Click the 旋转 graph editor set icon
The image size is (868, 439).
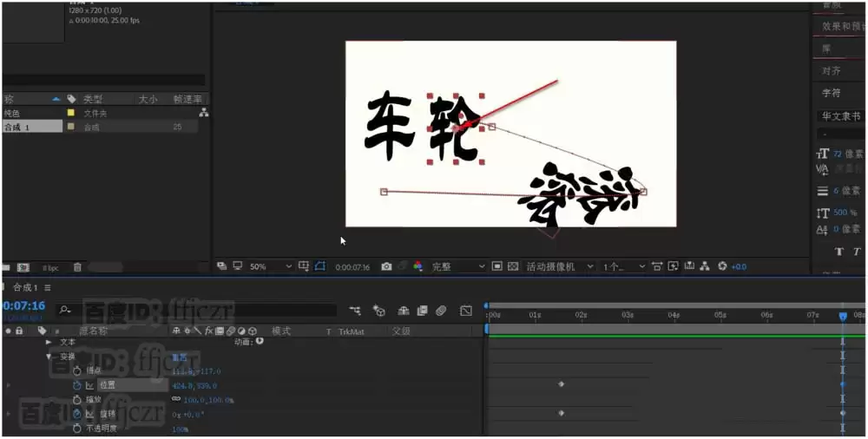click(90, 414)
